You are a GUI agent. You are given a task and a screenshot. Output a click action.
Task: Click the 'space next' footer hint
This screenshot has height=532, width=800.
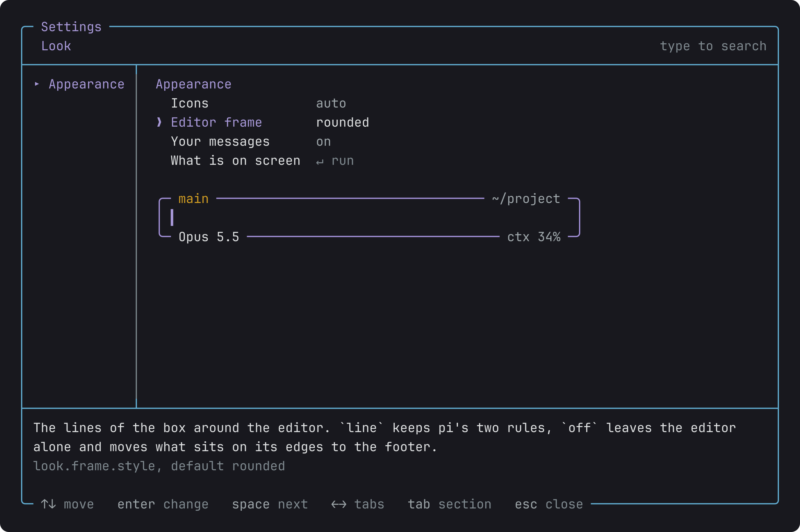[270, 504]
